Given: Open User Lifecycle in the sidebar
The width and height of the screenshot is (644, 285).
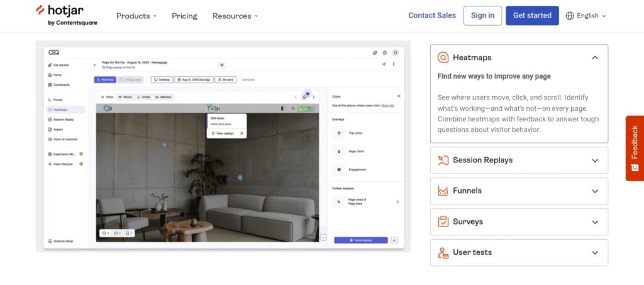Looking at the screenshot, I should [x=65, y=164].
